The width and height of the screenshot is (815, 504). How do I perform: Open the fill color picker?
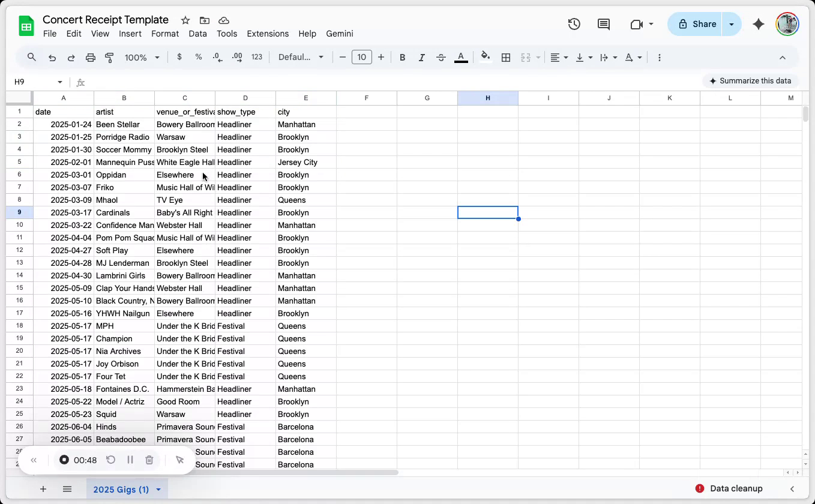486,58
